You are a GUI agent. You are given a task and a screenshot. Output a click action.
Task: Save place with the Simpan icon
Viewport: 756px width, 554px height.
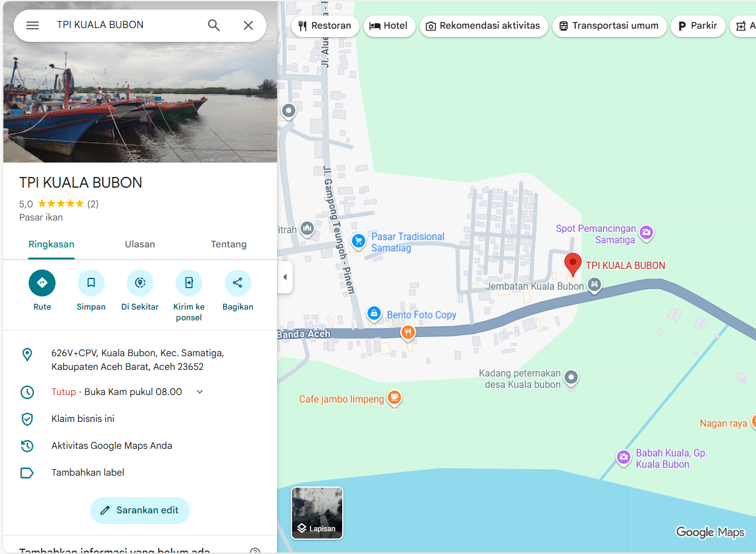tap(91, 283)
